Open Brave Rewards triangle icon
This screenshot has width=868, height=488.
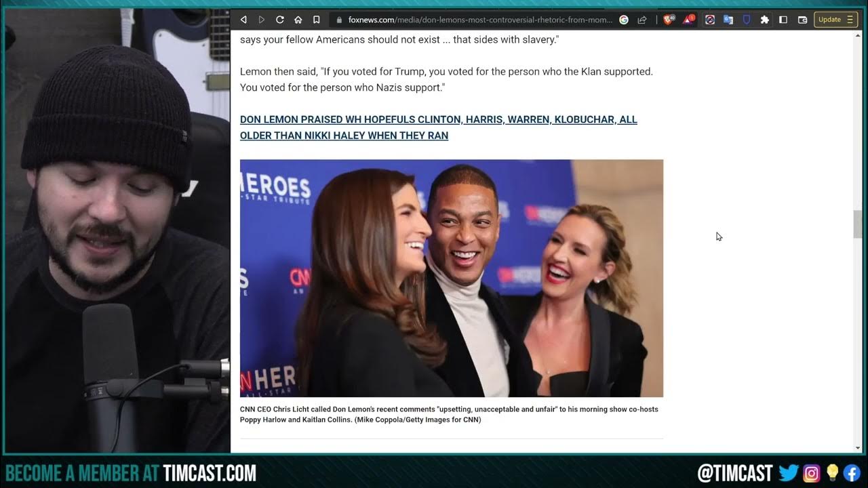689,20
